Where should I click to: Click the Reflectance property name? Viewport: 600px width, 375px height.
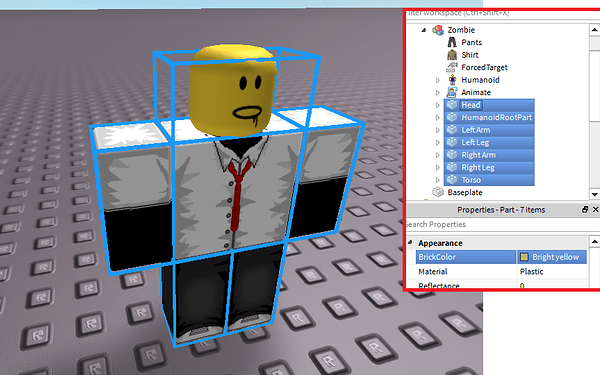click(x=439, y=285)
